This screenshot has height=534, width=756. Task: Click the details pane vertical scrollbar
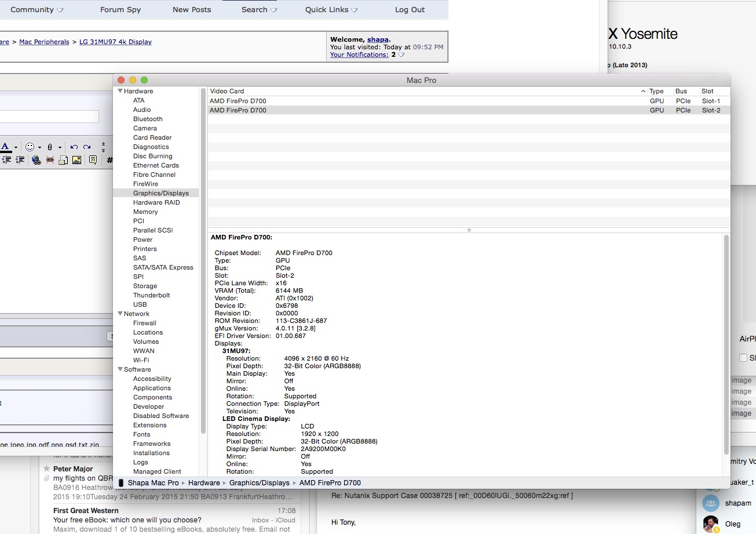pos(726,344)
